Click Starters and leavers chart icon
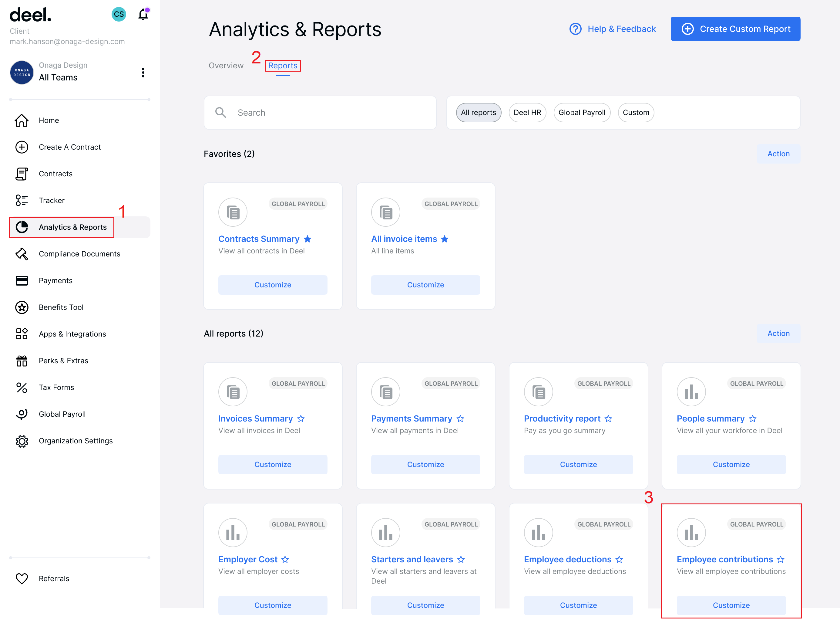This screenshot has width=840, height=620. pyautogui.click(x=385, y=533)
